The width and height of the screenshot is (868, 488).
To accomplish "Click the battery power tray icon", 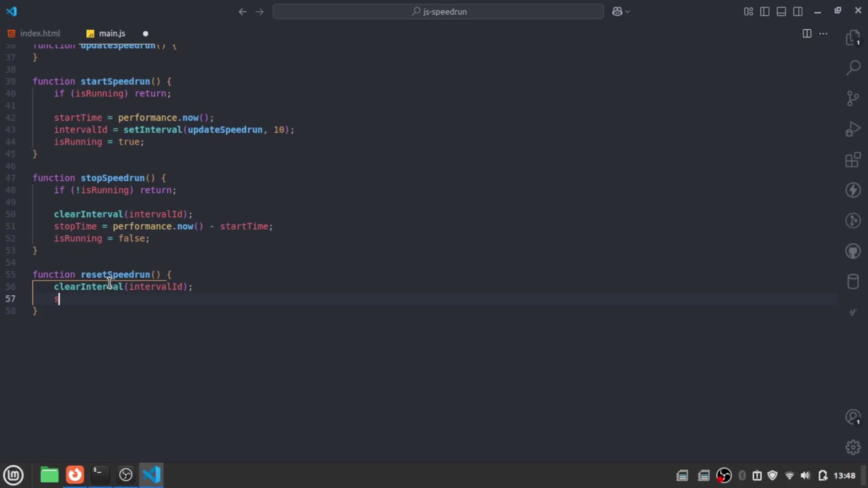I will pyautogui.click(x=823, y=476).
